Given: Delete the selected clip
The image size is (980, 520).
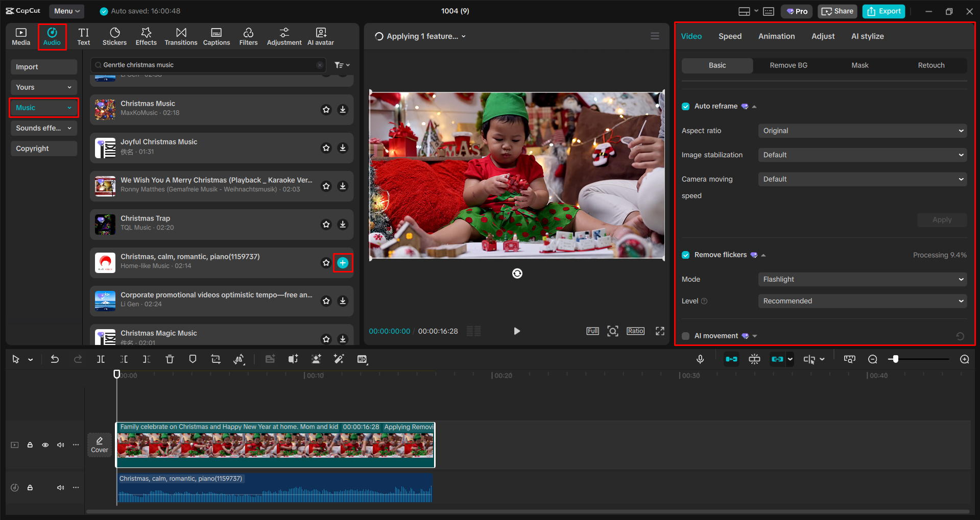Looking at the screenshot, I should click(x=170, y=359).
